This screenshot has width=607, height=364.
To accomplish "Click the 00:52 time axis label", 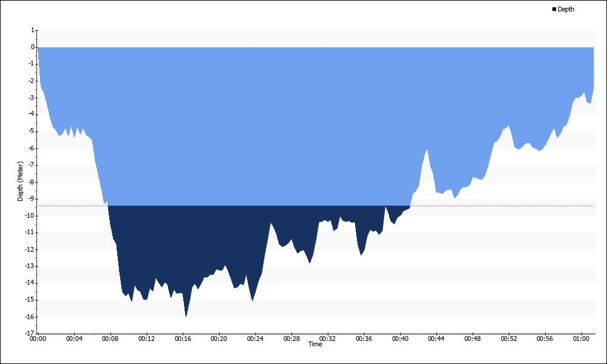I will coord(509,339).
